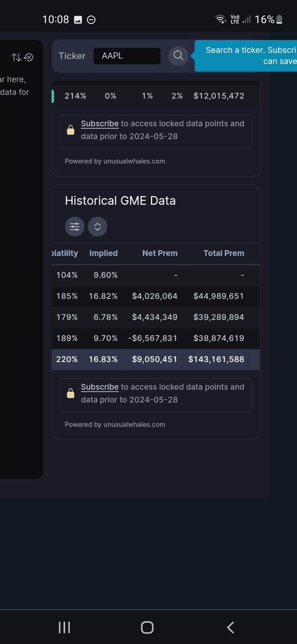Click the lock icon in the GME subscribe notice
This screenshot has width=297, height=644.
point(71,393)
